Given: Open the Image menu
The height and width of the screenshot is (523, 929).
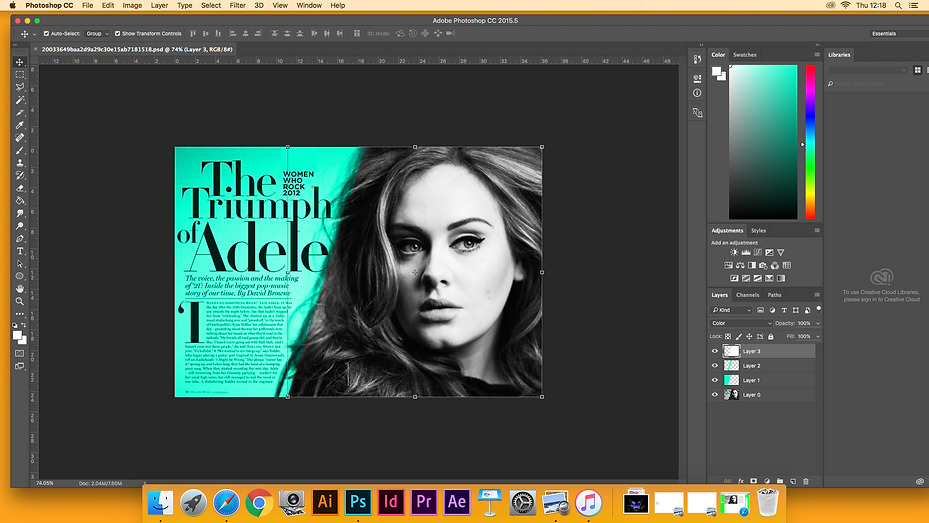Looking at the screenshot, I should click(x=132, y=5).
